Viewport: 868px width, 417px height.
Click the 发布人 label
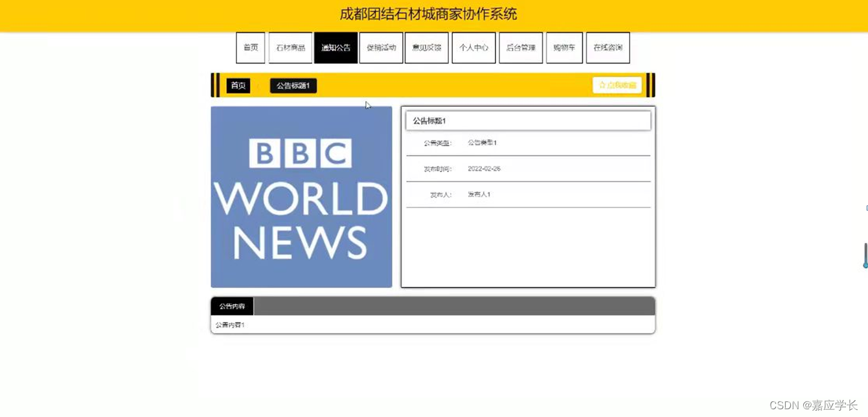440,194
